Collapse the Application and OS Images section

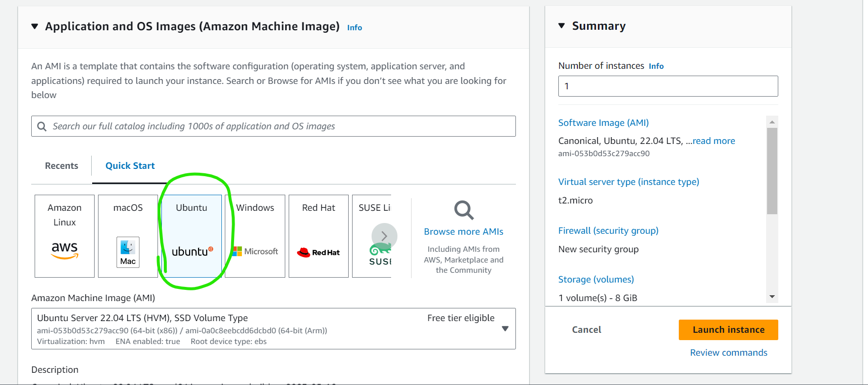[x=35, y=26]
